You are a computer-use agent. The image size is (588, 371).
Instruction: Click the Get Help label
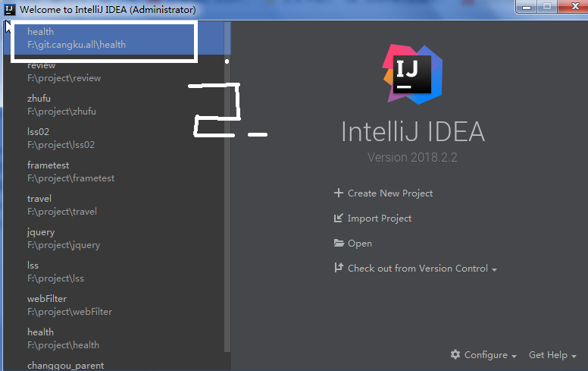pyautogui.click(x=548, y=355)
